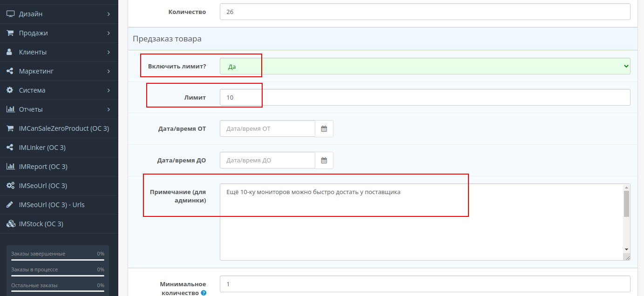Image resolution: width=644 pixels, height=296 pixels.
Task: Open Дизайн sidebar menu
Action: coord(59,14)
